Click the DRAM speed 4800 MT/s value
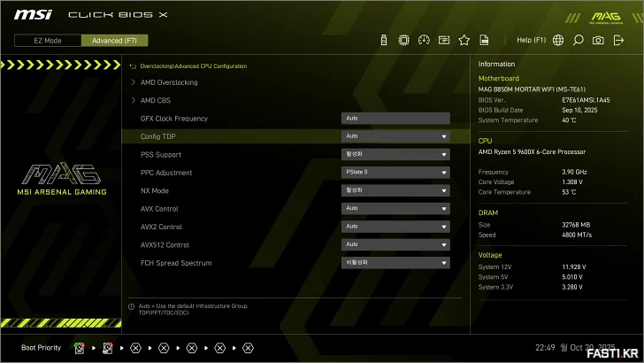This screenshot has width=644, height=363. coord(577,236)
